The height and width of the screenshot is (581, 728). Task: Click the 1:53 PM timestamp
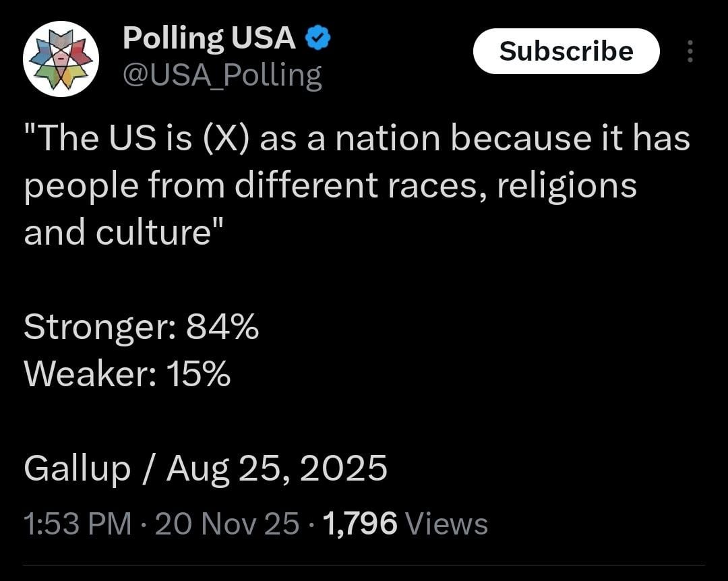tap(77, 524)
